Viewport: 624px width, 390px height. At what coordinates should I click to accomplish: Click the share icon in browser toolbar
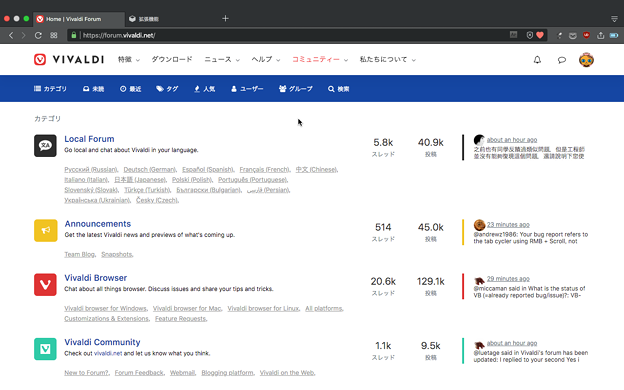pyautogui.click(x=601, y=35)
